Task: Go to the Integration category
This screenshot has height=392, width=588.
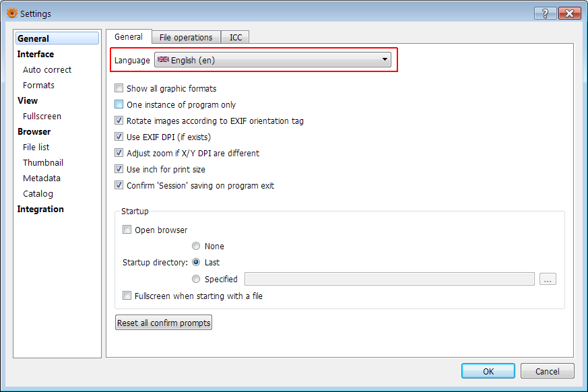Action: pos(40,209)
